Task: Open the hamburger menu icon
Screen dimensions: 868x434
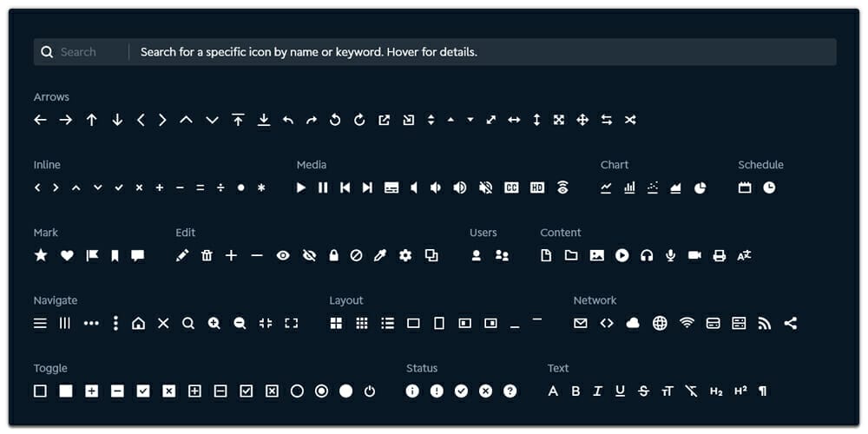Action: click(x=40, y=323)
